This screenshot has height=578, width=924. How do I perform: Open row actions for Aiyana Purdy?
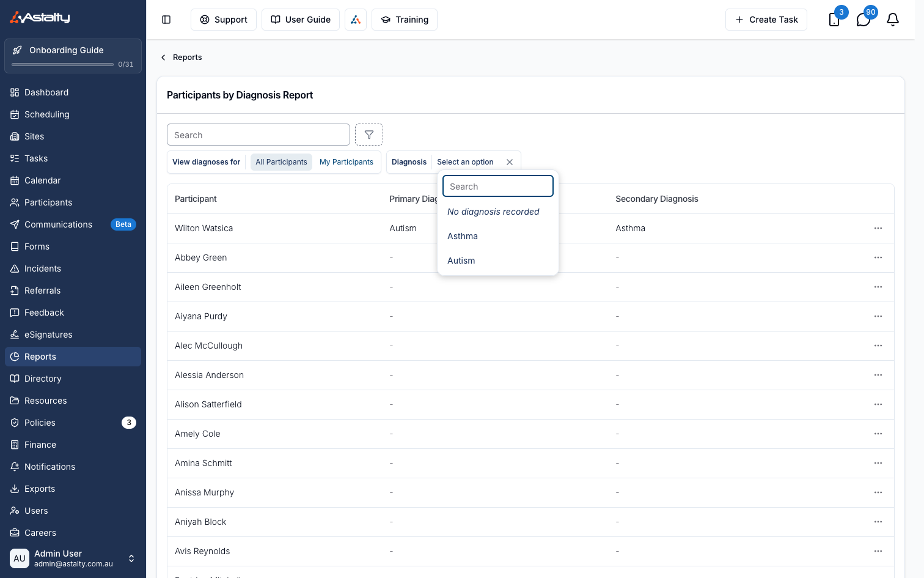coord(878,316)
